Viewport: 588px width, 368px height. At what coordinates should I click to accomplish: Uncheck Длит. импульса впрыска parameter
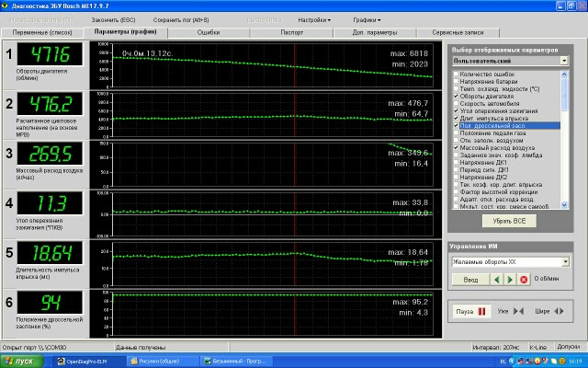point(456,119)
